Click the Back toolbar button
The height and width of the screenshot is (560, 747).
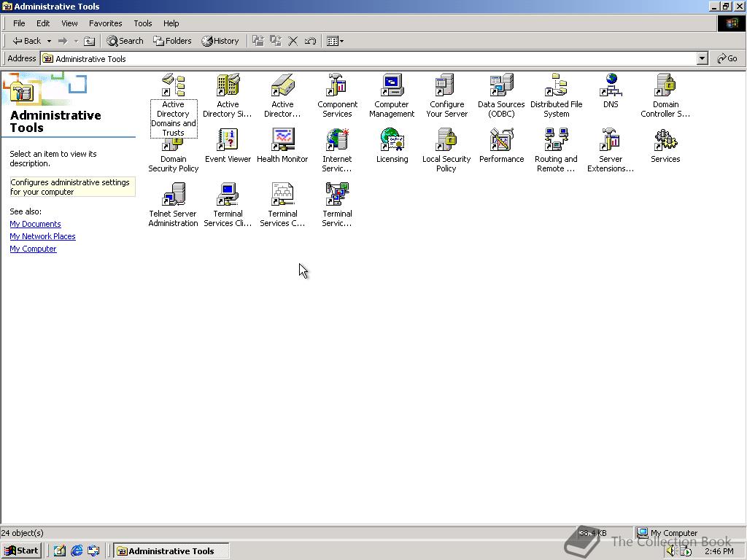[x=27, y=41]
